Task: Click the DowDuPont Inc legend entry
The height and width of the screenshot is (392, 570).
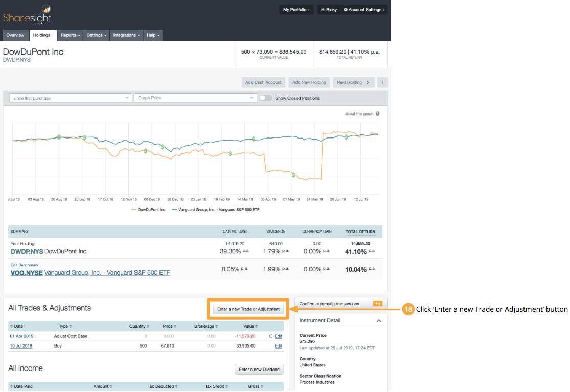Action: (x=148, y=209)
